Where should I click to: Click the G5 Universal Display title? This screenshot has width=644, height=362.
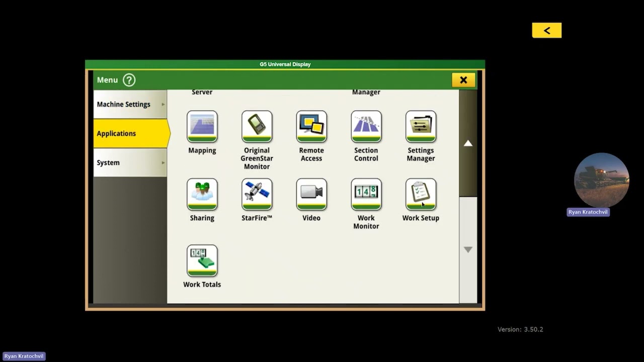pyautogui.click(x=285, y=64)
